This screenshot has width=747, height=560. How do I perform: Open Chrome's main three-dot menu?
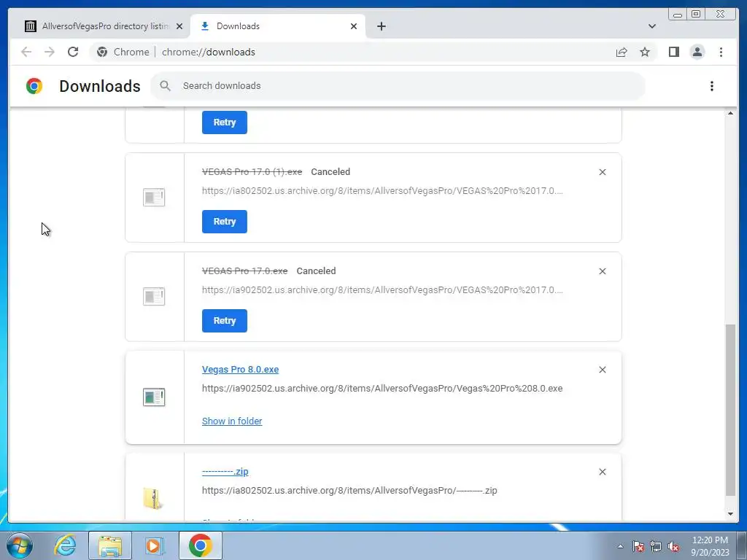coord(721,52)
